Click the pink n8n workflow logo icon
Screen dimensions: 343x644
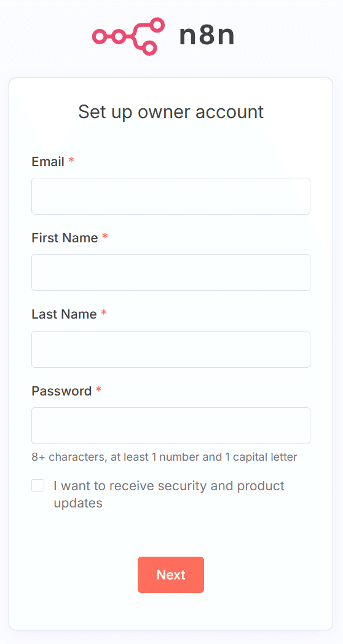click(x=128, y=36)
